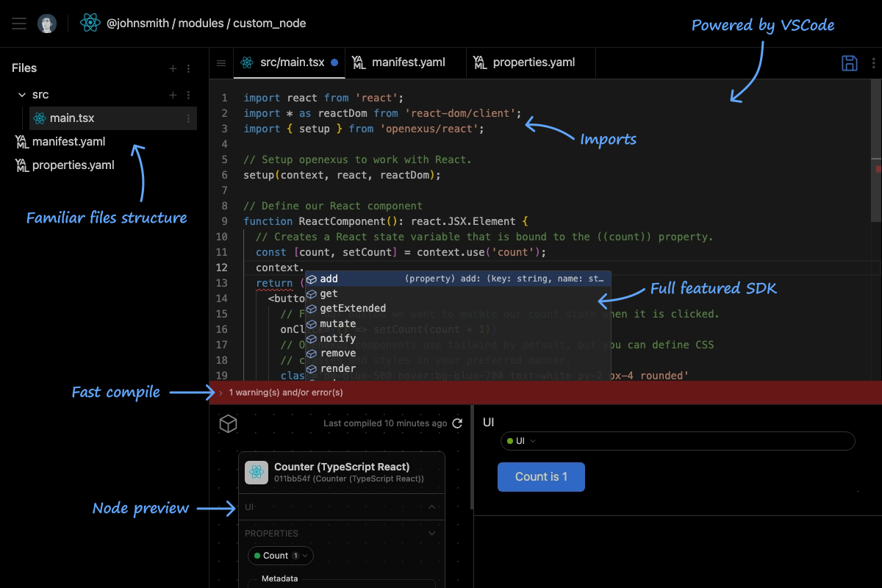Switch to the manifest.yaml tab
The width and height of the screenshot is (882, 588).
[x=406, y=62]
